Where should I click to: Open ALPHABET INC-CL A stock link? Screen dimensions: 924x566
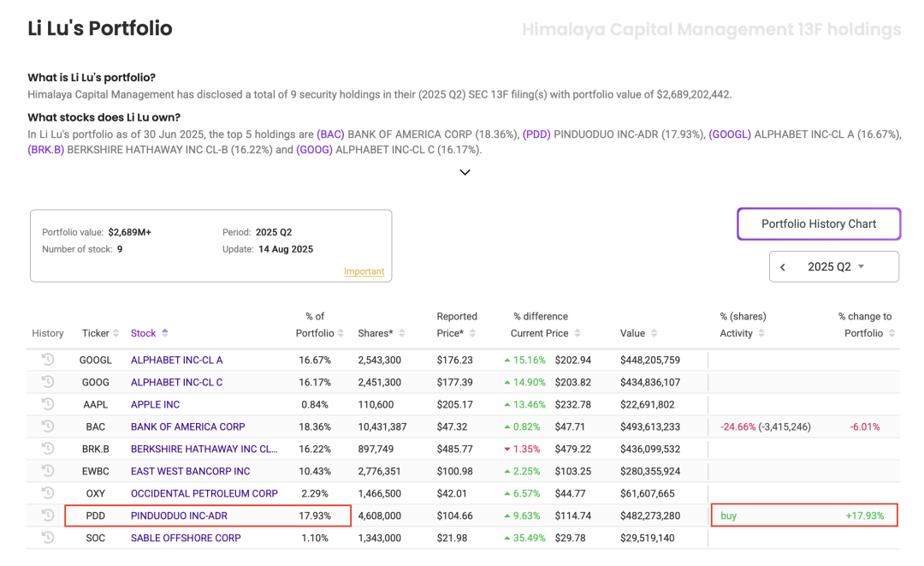pyautogui.click(x=177, y=360)
